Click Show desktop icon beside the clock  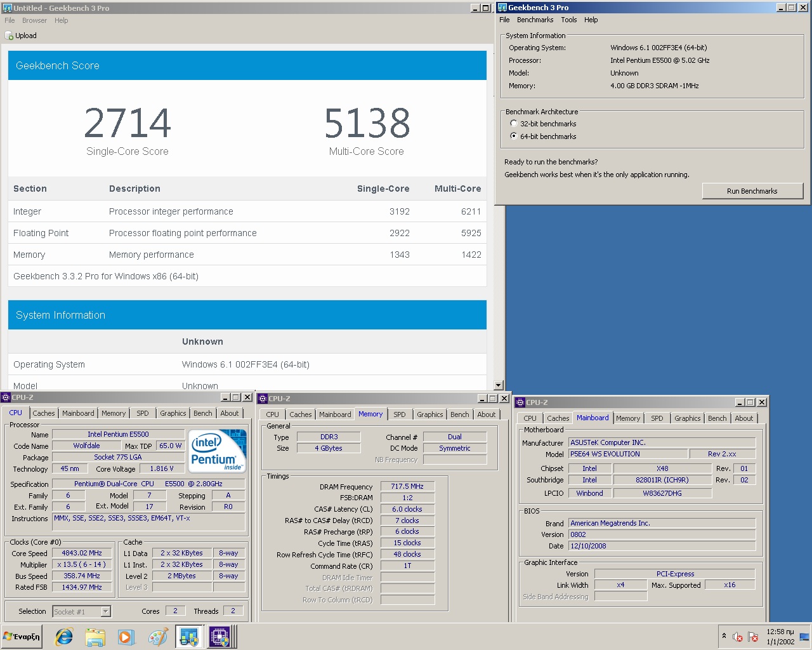[x=804, y=637]
